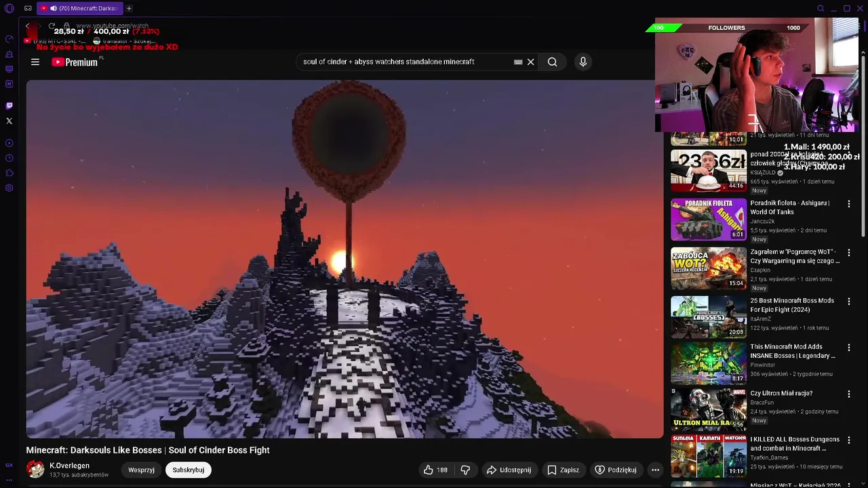Save the video with Zapisz

pos(564,470)
